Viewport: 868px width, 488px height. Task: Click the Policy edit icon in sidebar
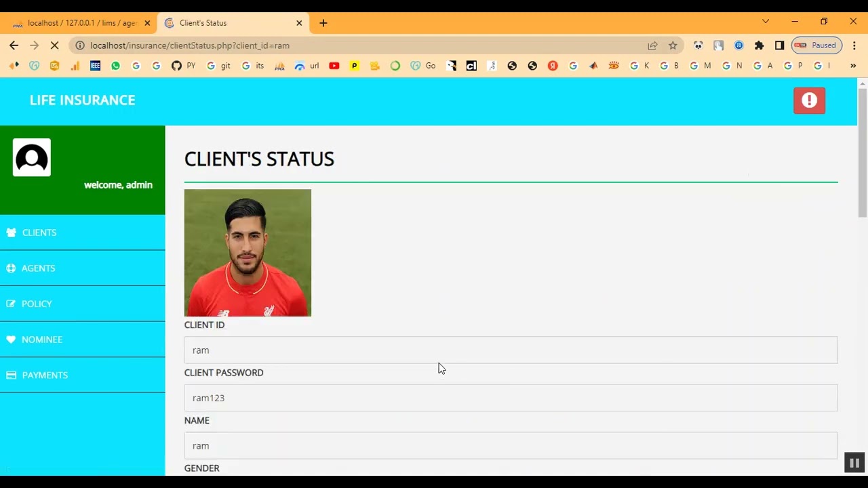tap(11, 304)
